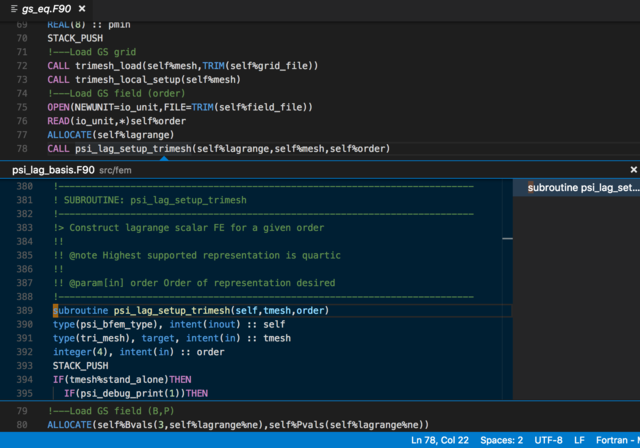
Task: Open psi_lag_basis.F90 from peek header
Action: [x=53, y=170]
